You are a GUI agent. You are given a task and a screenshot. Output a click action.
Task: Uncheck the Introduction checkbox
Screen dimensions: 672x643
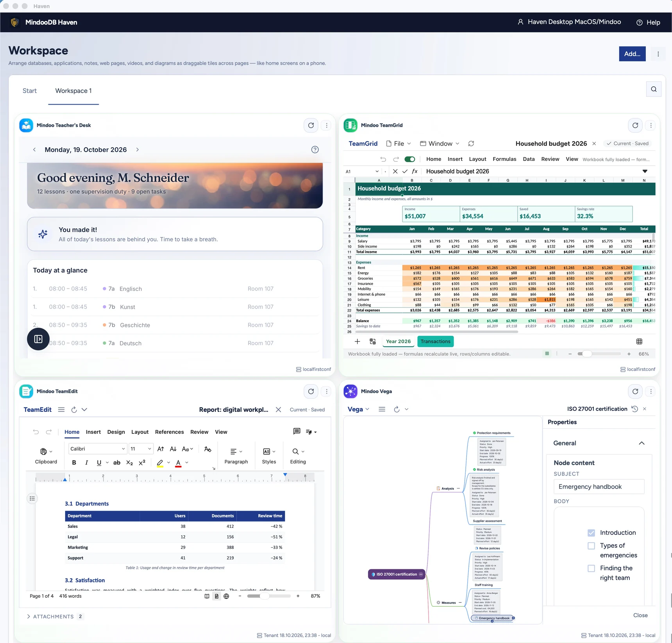(591, 533)
